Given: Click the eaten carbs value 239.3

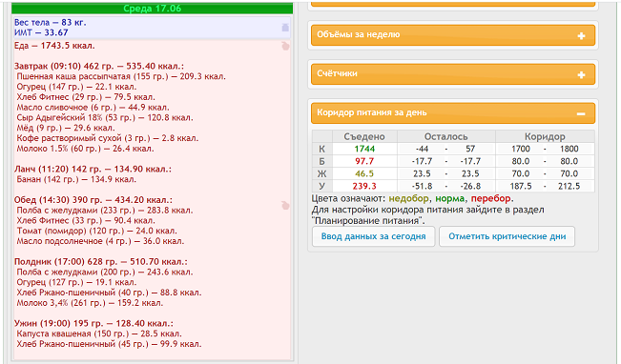Looking at the screenshot, I should pos(365,186).
